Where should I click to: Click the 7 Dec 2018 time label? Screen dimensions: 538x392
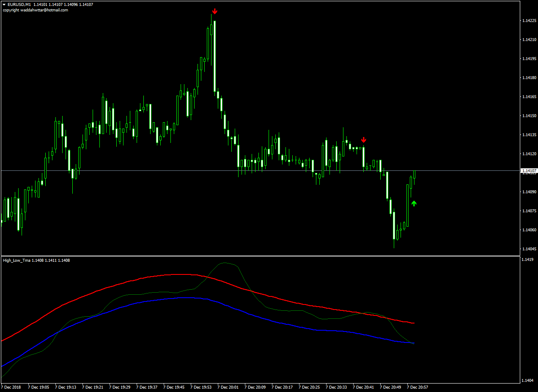(11, 387)
